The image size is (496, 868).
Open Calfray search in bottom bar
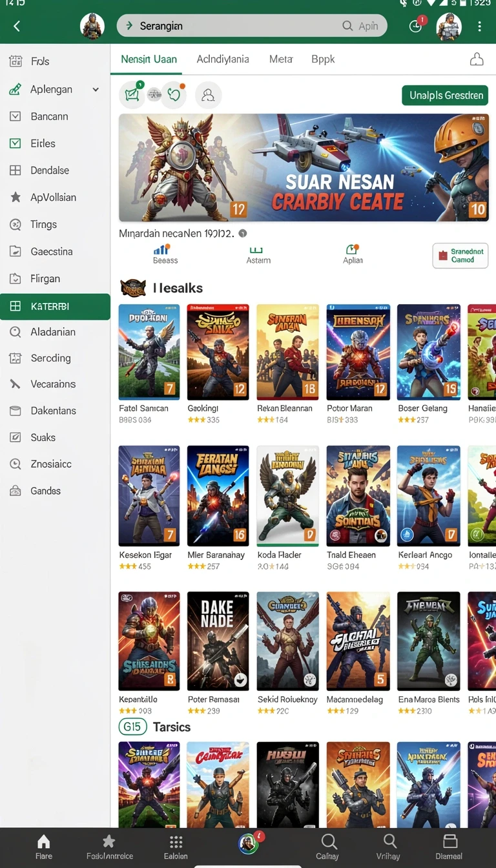[x=327, y=847]
